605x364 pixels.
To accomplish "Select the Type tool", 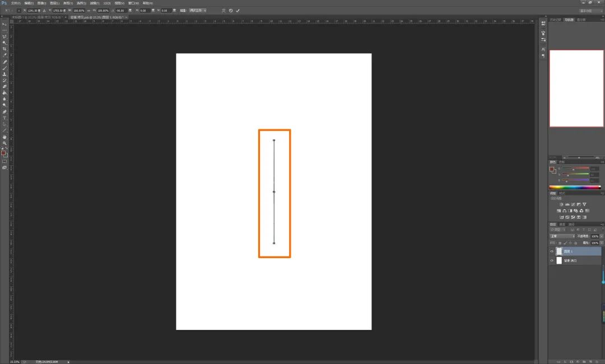I will click(4, 118).
